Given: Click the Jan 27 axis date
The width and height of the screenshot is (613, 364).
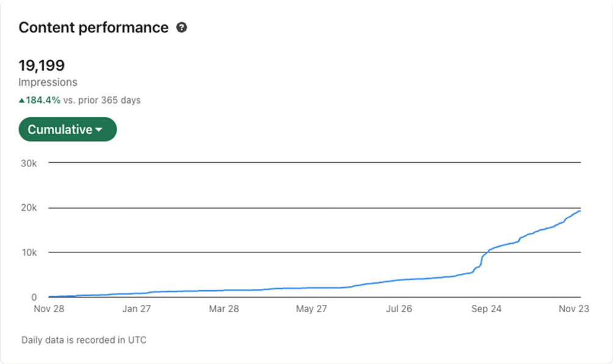Looking at the screenshot, I should click(x=137, y=309).
